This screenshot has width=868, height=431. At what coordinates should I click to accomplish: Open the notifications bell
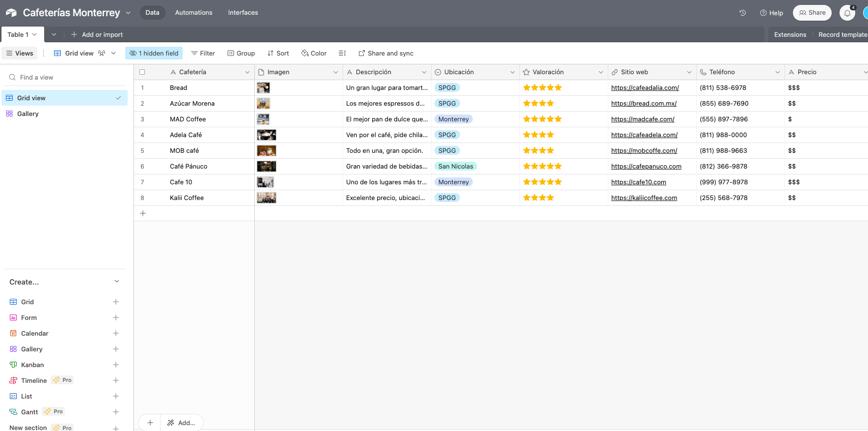click(847, 13)
